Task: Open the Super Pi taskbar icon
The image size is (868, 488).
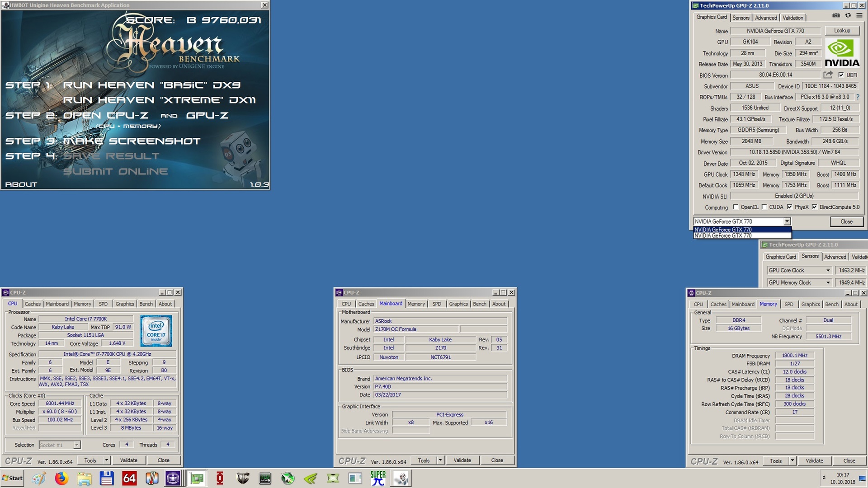Action: (x=378, y=478)
